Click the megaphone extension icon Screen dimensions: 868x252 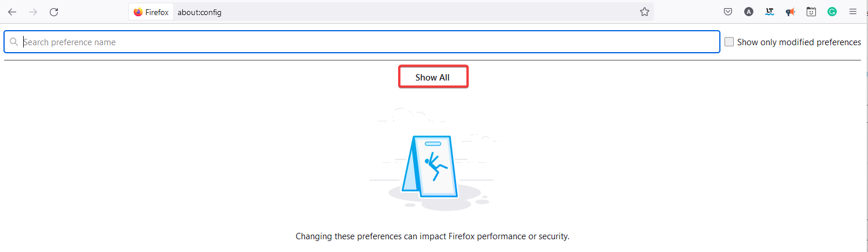pyautogui.click(x=790, y=12)
